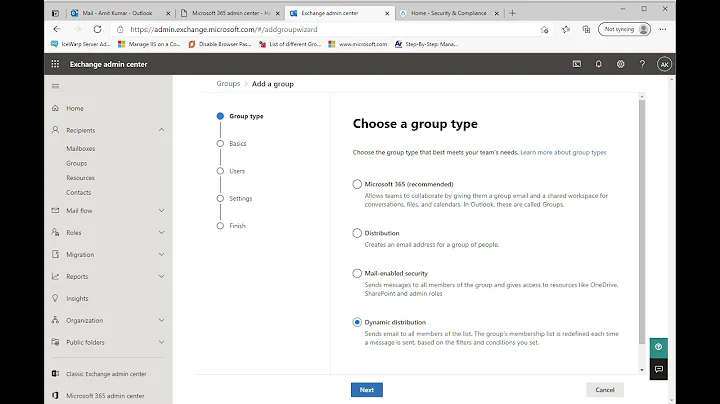Click the help question mark icon
720x404 pixels.
click(x=643, y=64)
